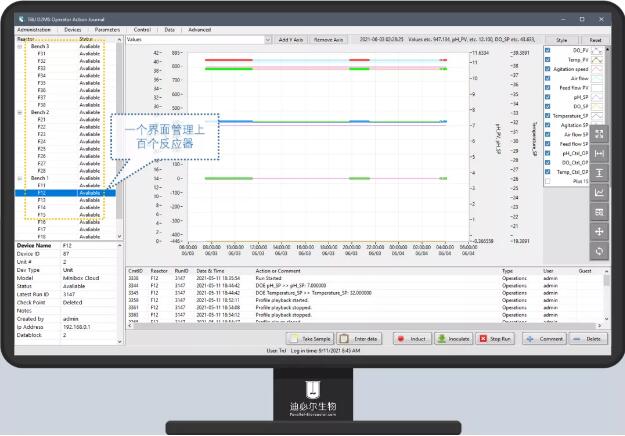Click the Style button
This screenshot has width=625, height=436.
point(561,40)
